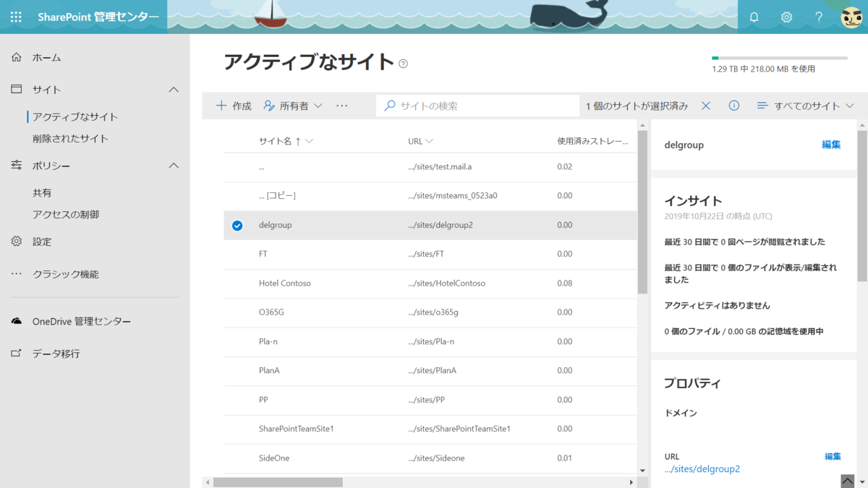
Task: Click 編集 next to delgroup name
Action: [x=831, y=145]
